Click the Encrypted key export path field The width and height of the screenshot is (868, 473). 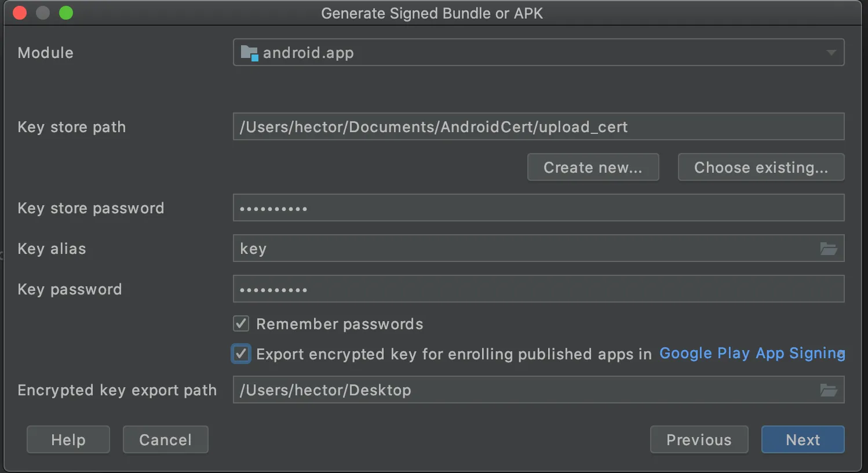(x=521, y=390)
